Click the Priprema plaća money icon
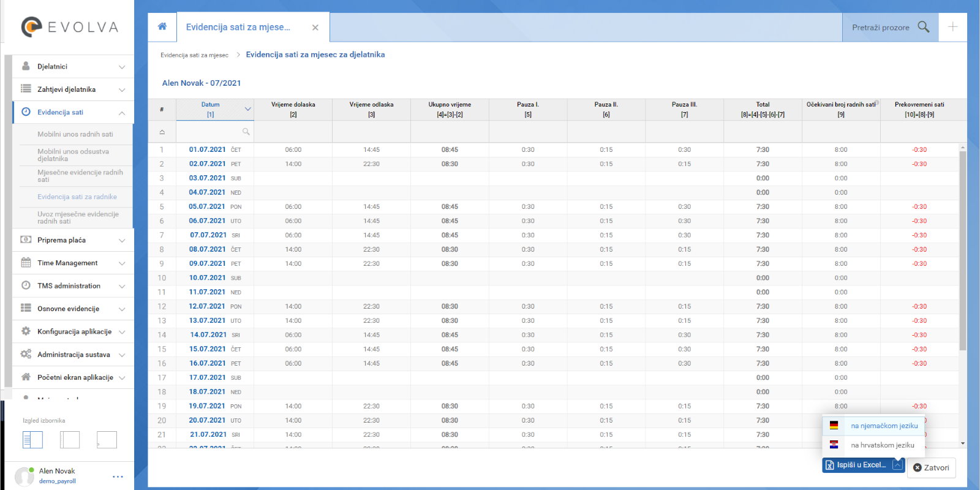This screenshot has width=980, height=490. point(26,239)
